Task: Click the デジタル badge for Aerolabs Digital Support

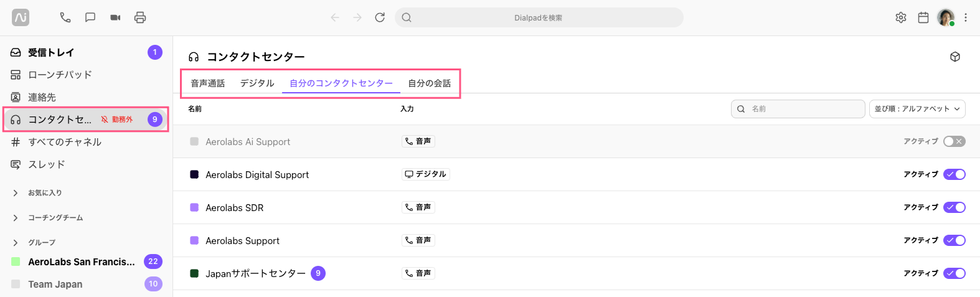Action: pyautogui.click(x=426, y=174)
